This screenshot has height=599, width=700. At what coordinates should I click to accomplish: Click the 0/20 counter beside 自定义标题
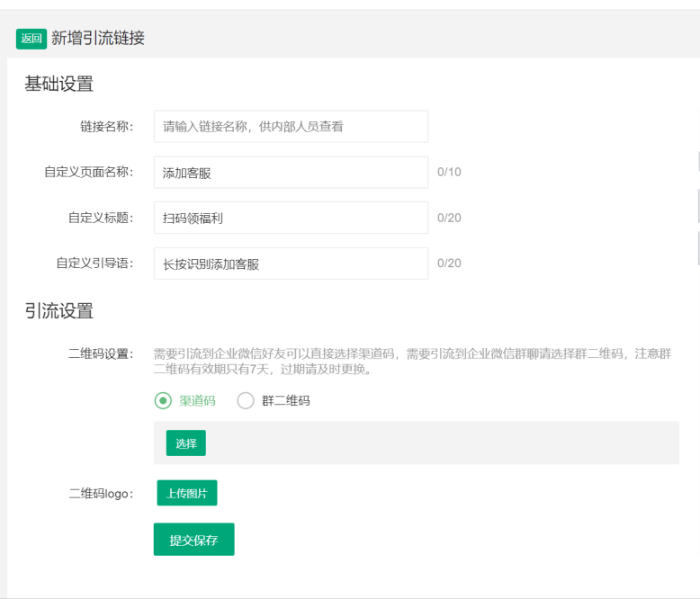(x=449, y=218)
